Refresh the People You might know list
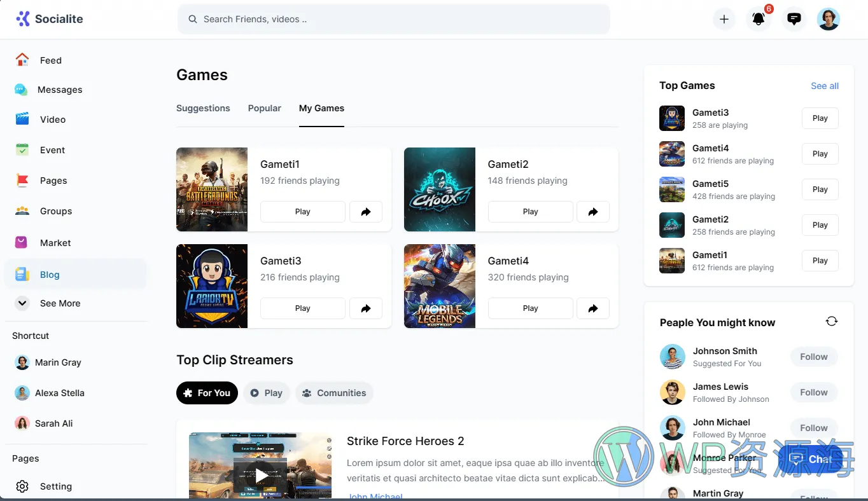This screenshot has height=501, width=868. [x=831, y=322]
